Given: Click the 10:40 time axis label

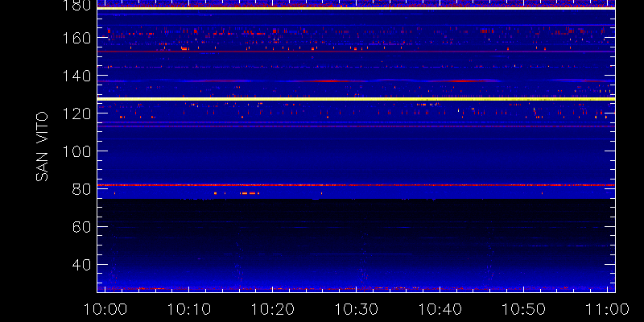Looking at the screenshot, I should point(440,309).
